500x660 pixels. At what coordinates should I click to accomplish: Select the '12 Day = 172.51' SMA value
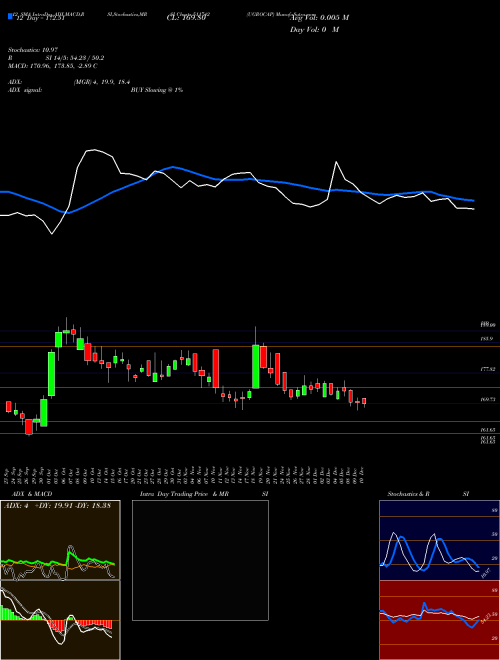coord(40,18)
